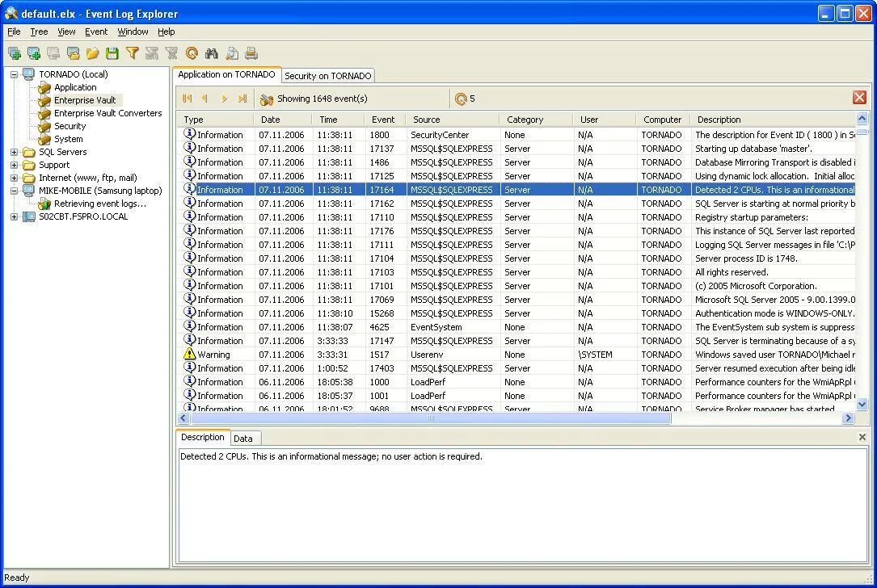The height and width of the screenshot is (588, 877).
Task: Click the second add computer toolbar icon
Action: point(34,53)
